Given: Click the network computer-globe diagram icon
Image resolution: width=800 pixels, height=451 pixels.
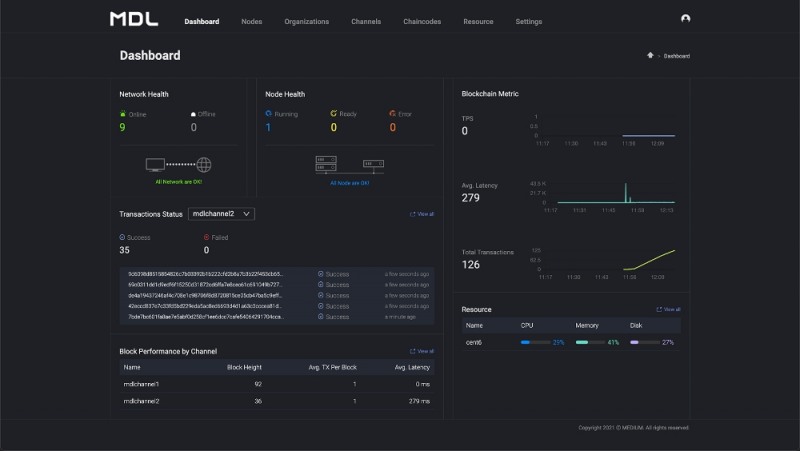Looking at the screenshot, I should tap(179, 165).
